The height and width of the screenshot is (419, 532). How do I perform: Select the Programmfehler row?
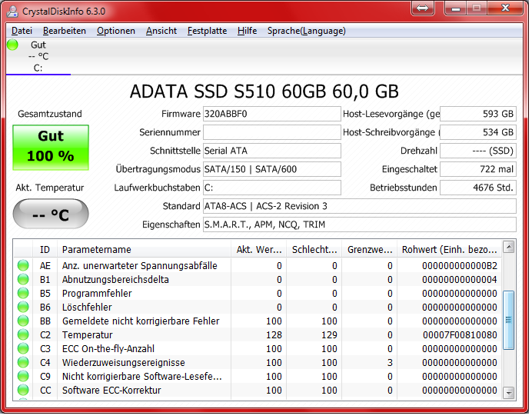[258, 294]
